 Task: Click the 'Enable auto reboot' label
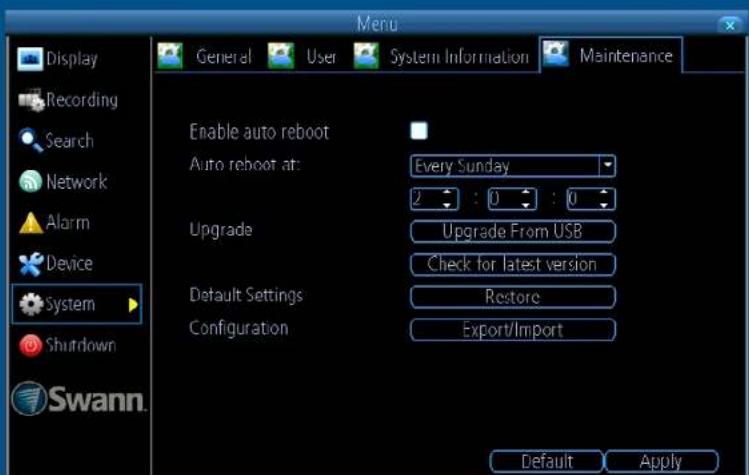(259, 132)
